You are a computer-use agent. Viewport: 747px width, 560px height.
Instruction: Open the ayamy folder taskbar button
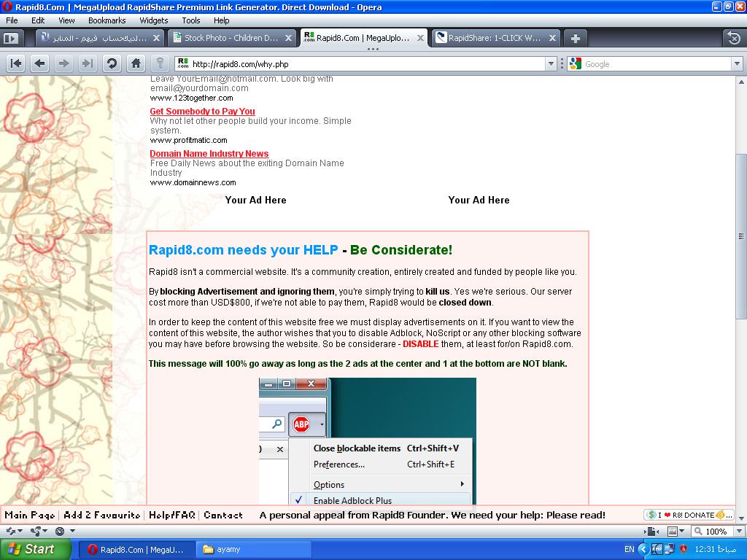tap(253, 550)
